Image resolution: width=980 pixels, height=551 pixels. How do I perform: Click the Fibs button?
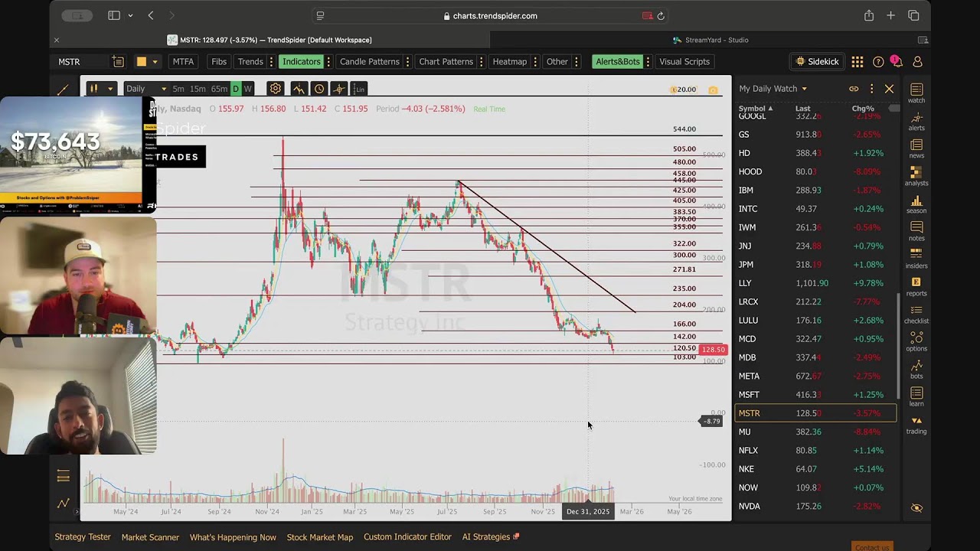click(219, 62)
